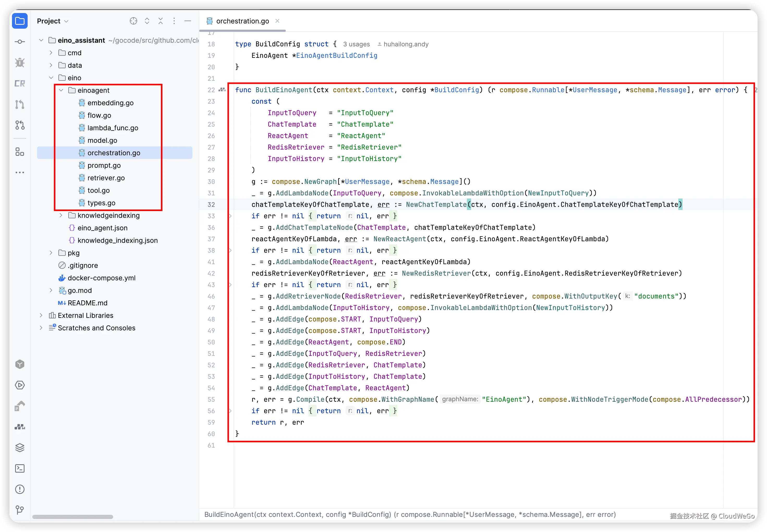
Task: Open the Commit tool window icon
Action: [20, 42]
